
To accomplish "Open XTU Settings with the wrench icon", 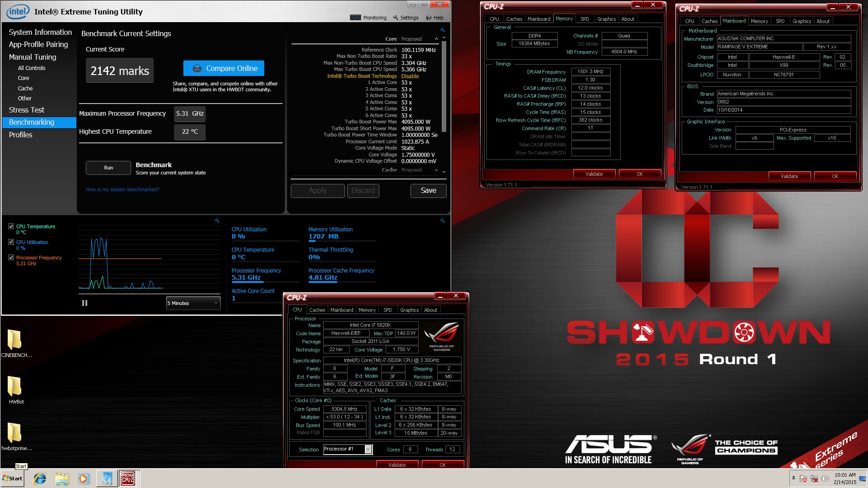I will point(406,18).
